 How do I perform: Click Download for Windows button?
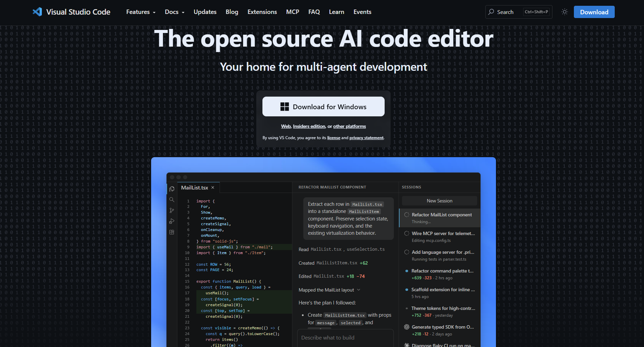[323, 106]
